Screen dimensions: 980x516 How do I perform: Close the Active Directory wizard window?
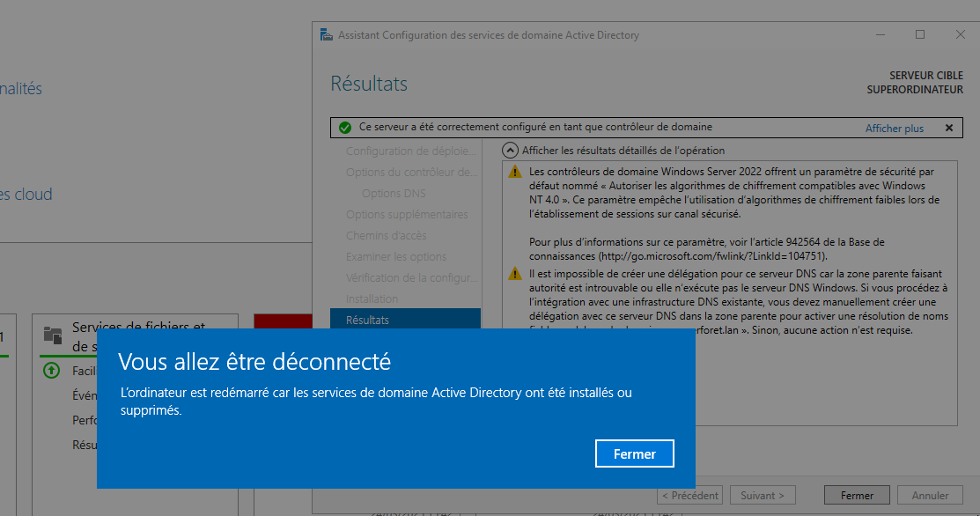pyautogui.click(x=960, y=35)
